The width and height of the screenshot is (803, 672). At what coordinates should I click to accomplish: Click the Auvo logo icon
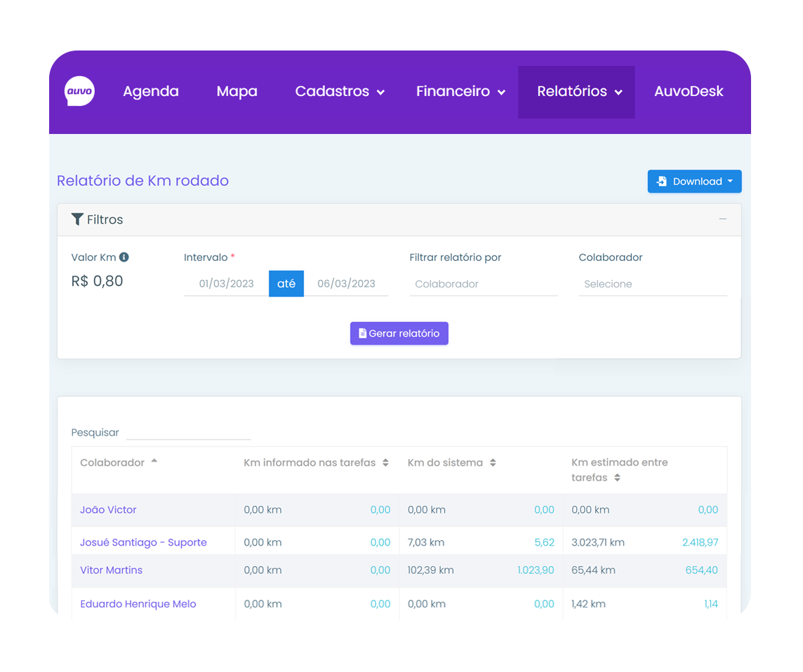(79, 91)
